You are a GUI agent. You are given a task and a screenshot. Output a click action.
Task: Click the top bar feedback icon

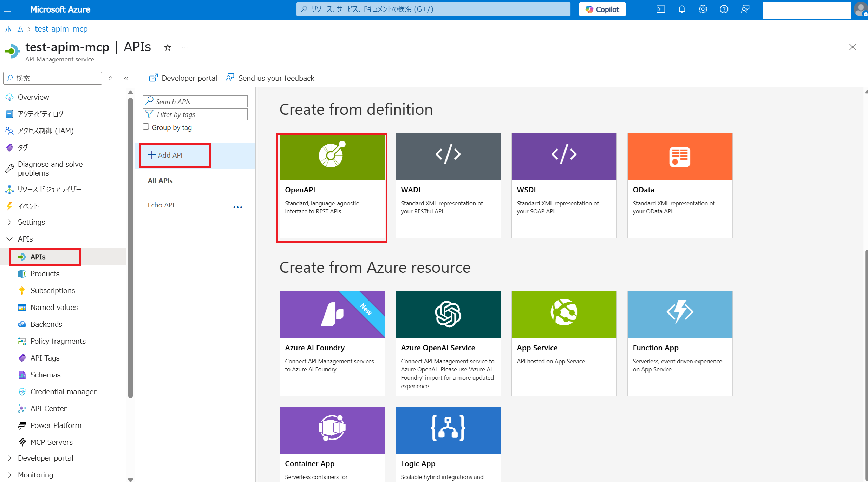click(x=745, y=9)
